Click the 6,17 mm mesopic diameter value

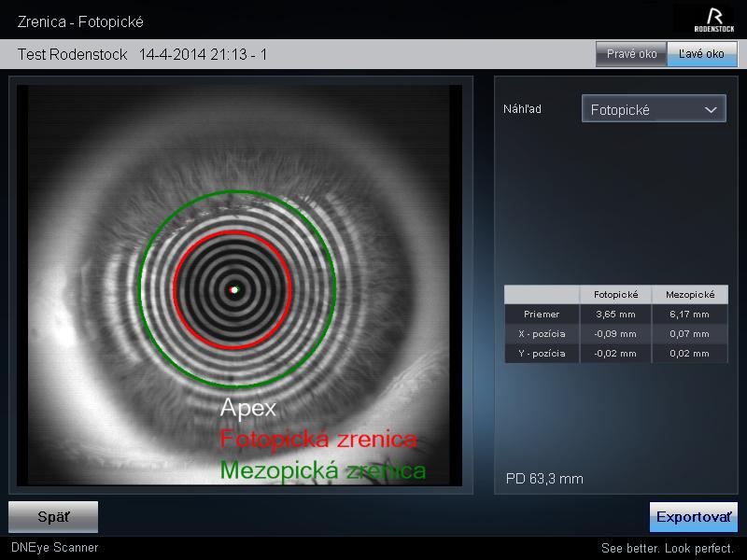(x=689, y=315)
